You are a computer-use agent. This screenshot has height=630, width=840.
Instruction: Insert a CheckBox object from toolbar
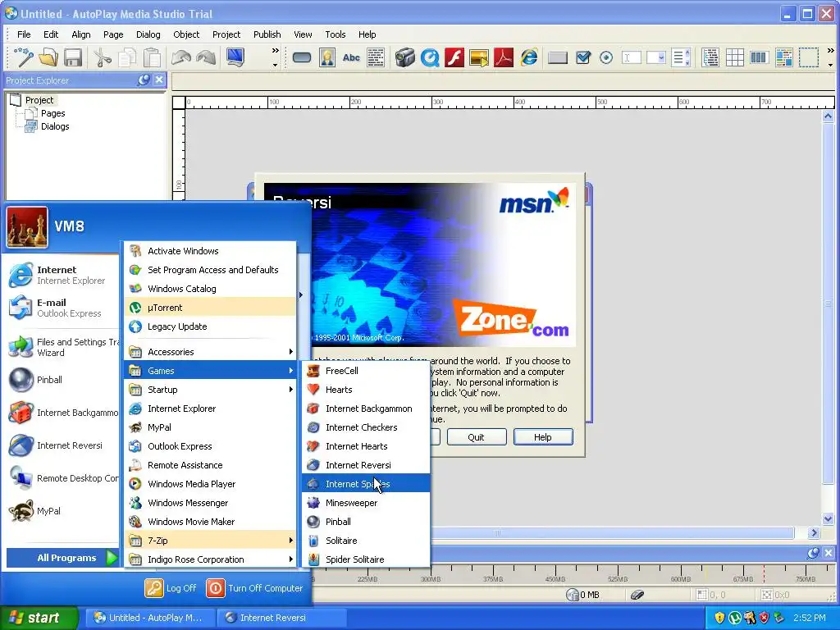pyautogui.click(x=583, y=57)
